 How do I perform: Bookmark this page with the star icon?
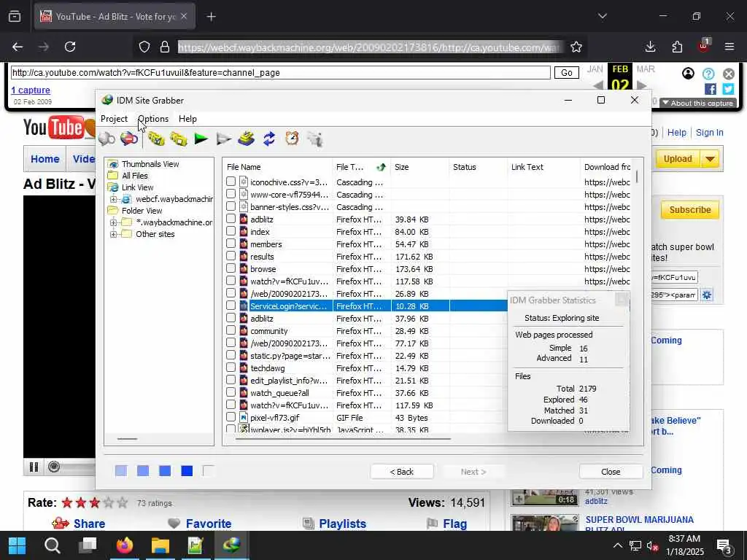point(576,47)
